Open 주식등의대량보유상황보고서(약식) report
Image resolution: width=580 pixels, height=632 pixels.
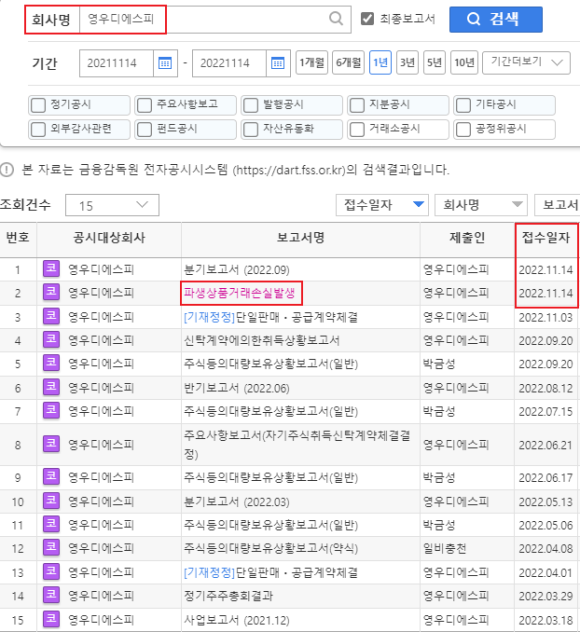(x=271, y=548)
